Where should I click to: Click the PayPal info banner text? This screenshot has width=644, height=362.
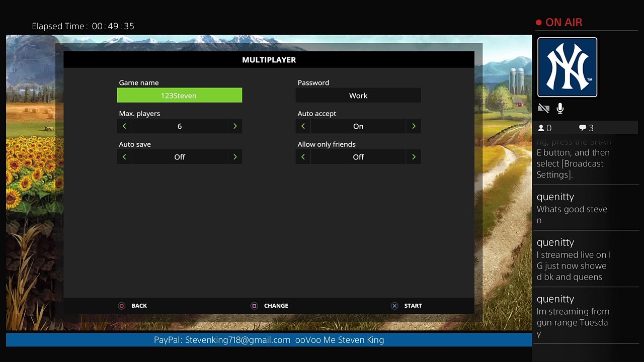tap(269, 340)
